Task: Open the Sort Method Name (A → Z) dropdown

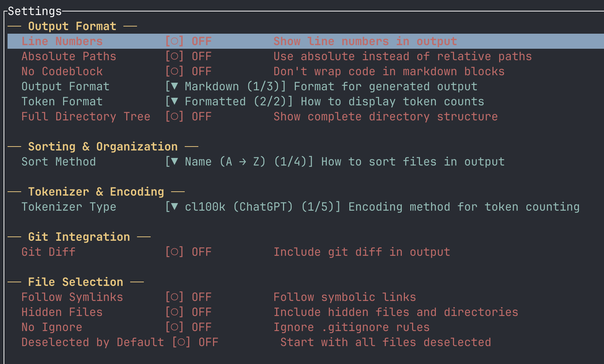Action: point(239,162)
